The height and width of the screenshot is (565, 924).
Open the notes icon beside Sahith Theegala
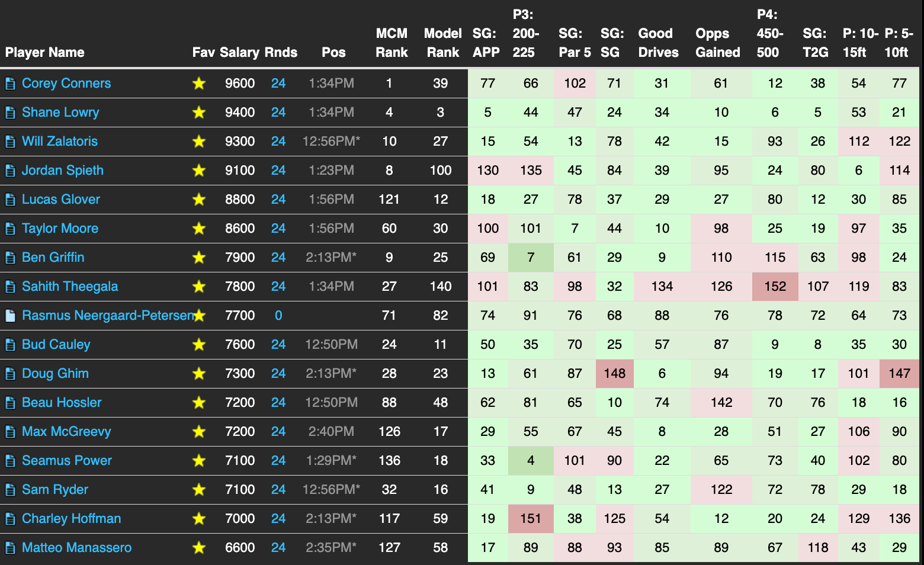[x=10, y=287]
